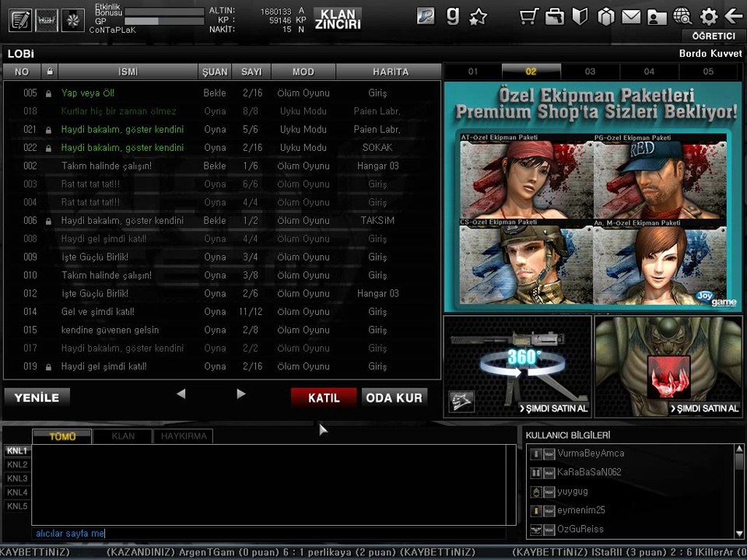
Task: Open the Özel Ekipman Paketleri banner
Action: click(x=593, y=196)
